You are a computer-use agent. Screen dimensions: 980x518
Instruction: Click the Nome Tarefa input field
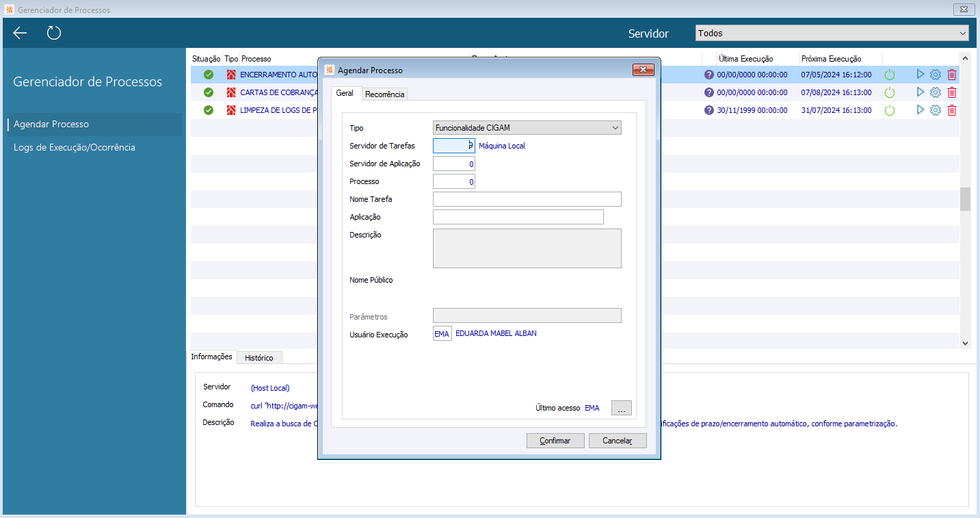point(527,199)
